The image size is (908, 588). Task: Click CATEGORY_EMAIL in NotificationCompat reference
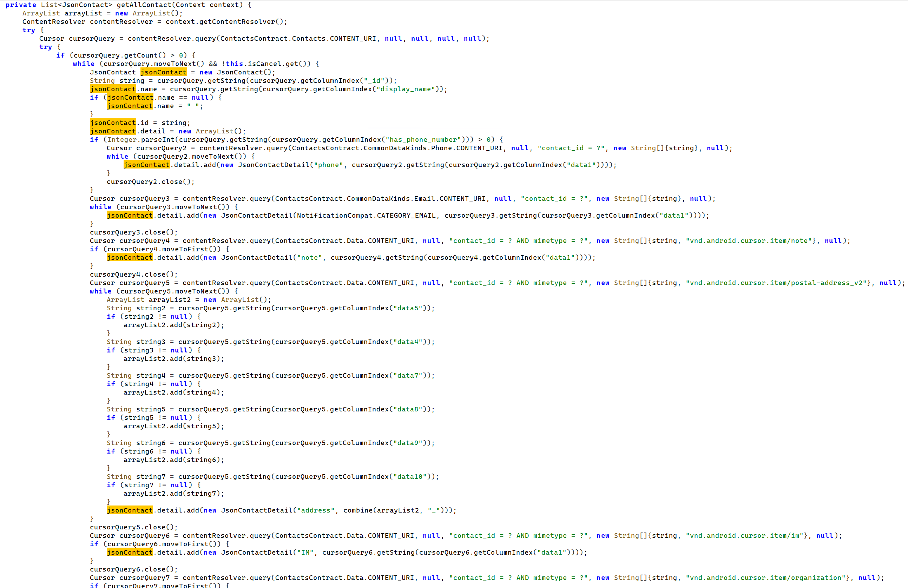click(x=406, y=216)
